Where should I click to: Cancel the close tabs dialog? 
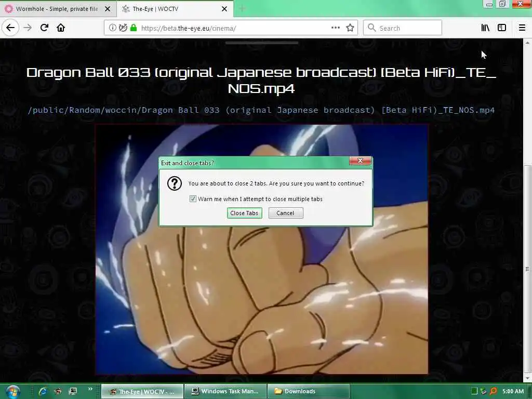pos(285,213)
